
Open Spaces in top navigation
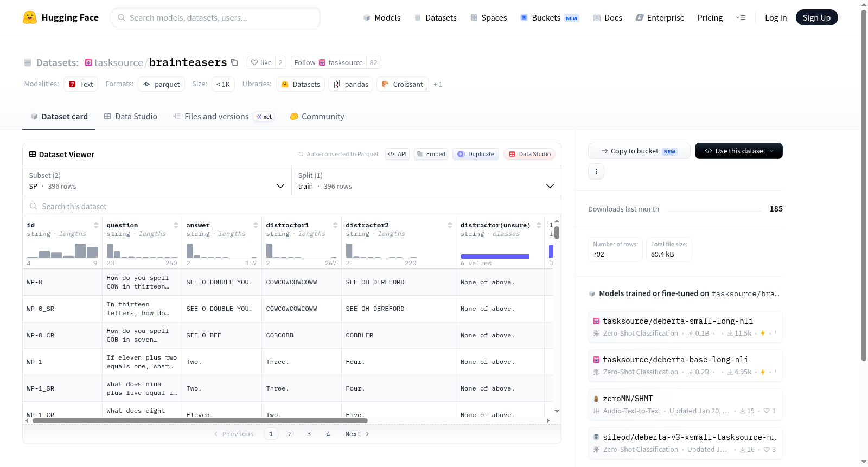489,17
